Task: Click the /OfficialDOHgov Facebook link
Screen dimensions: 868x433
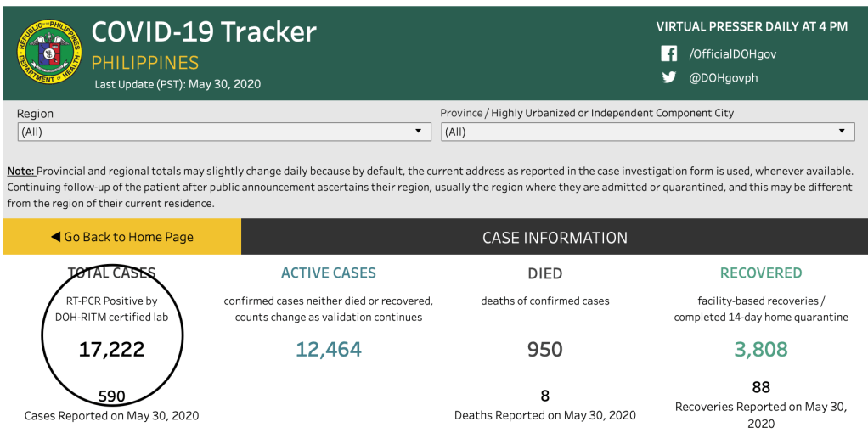Action: click(732, 53)
